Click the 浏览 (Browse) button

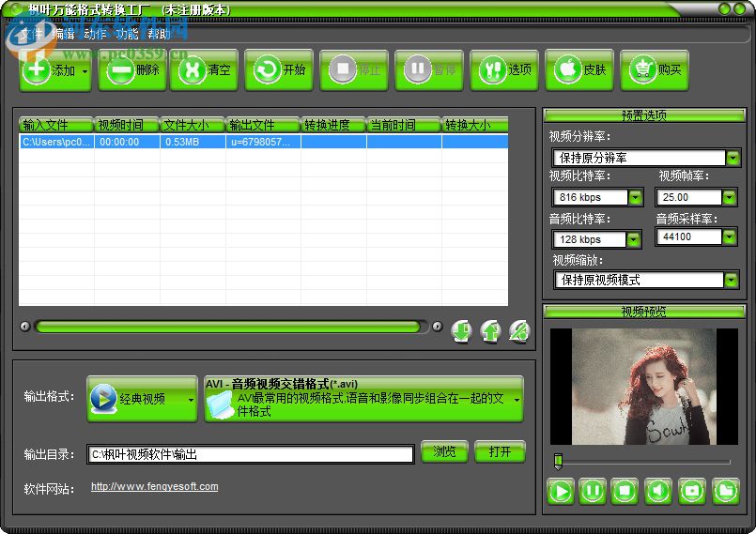(x=444, y=451)
